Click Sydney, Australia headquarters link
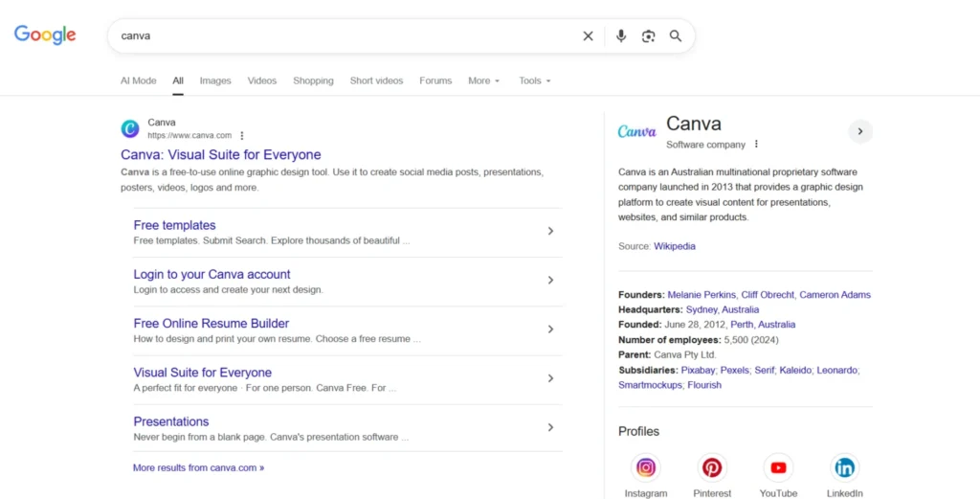Viewport: 980px width, 499px height. pyautogui.click(x=723, y=309)
